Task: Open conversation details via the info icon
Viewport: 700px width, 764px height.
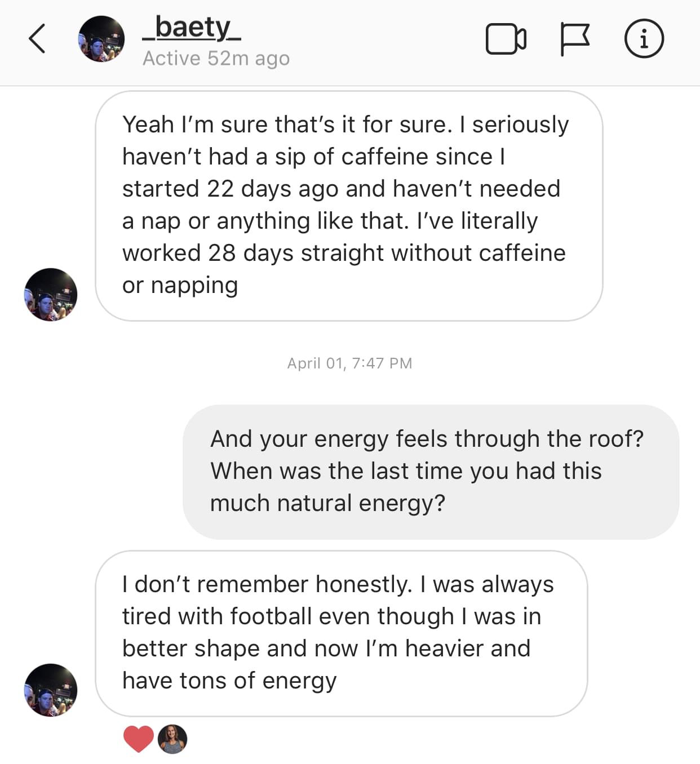Action: pos(644,39)
